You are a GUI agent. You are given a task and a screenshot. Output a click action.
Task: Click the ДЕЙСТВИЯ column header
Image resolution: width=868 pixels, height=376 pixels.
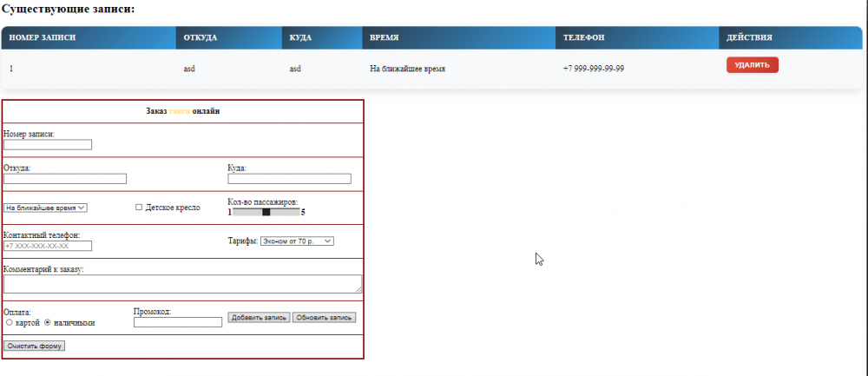point(791,37)
